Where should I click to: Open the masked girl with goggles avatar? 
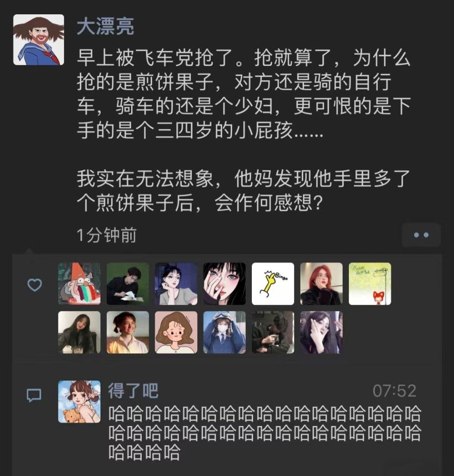point(224,332)
